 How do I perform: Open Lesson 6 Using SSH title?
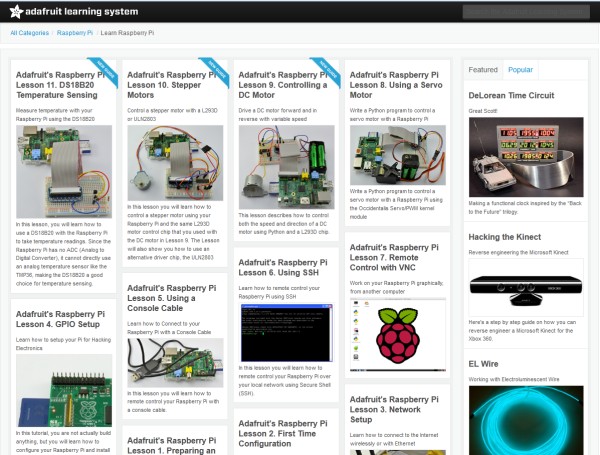(x=283, y=267)
